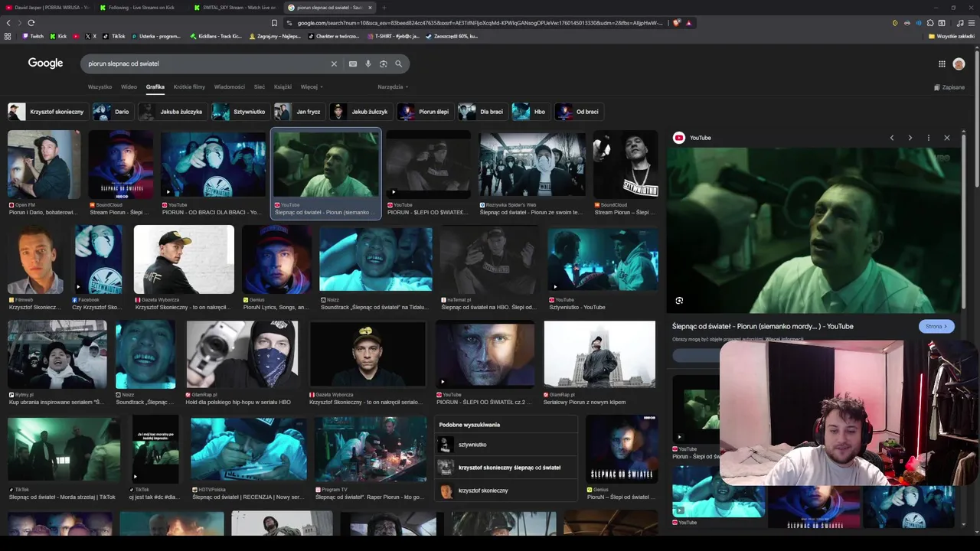Screen dimensions: 980x551
Task: Filter by the Dario chip
Action: 112,112
